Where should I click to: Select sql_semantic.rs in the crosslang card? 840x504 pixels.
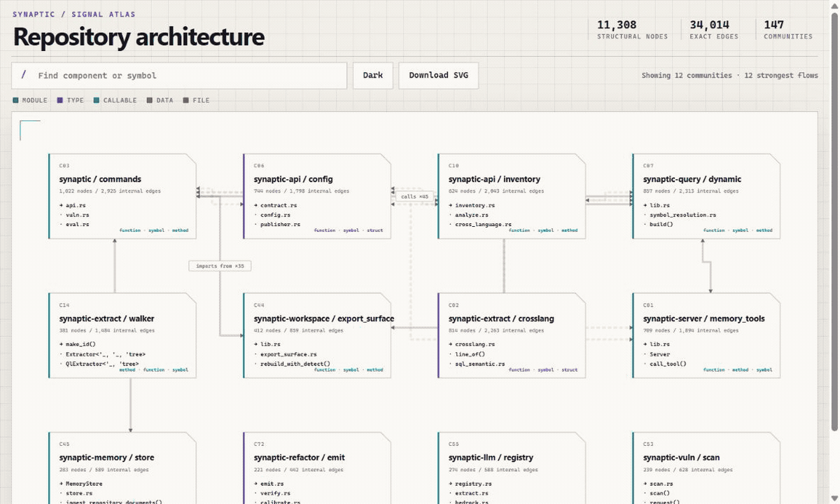(480, 363)
